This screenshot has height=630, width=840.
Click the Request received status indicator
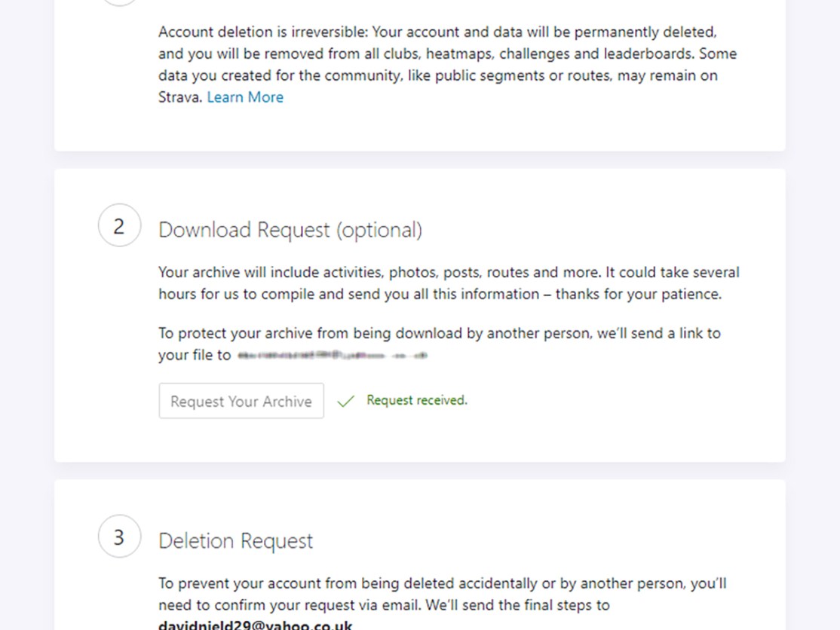[x=415, y=400]
